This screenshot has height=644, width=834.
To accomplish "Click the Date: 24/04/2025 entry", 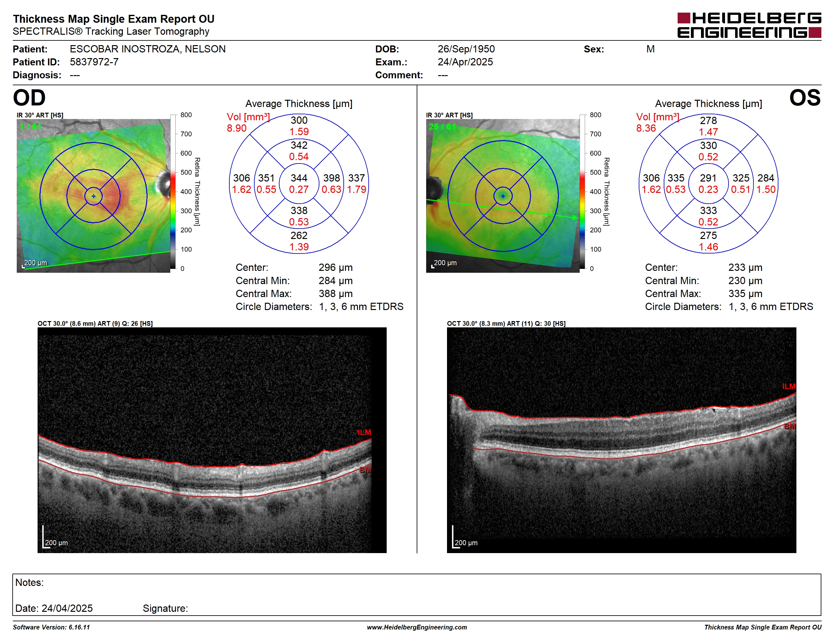I will [54, 608].
